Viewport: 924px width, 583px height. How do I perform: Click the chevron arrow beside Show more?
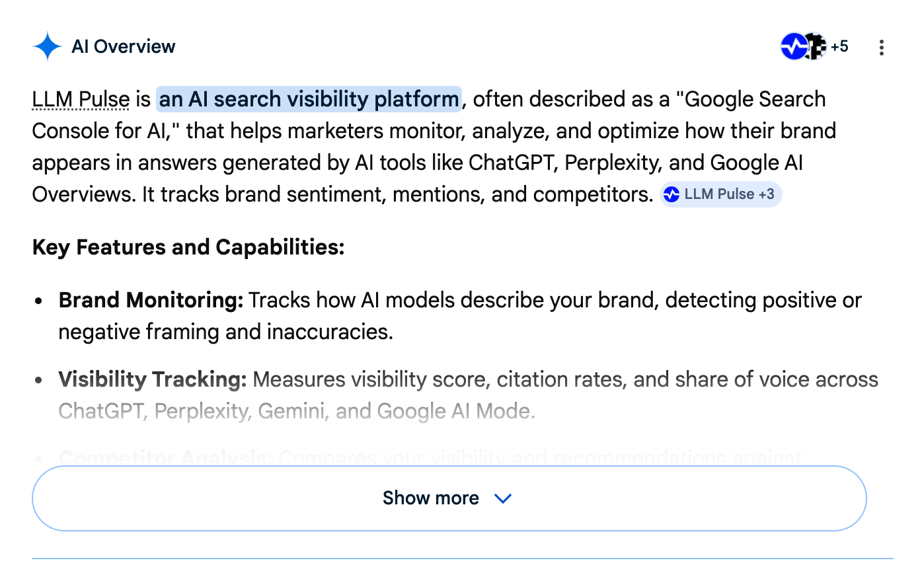click(503, 498)
